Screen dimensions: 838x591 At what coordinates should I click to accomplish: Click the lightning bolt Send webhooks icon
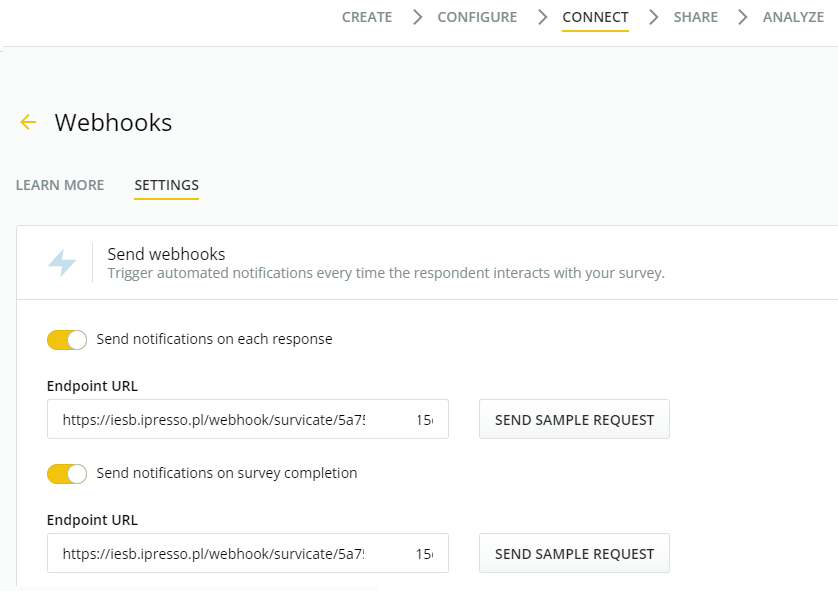[x=62, y=263]
